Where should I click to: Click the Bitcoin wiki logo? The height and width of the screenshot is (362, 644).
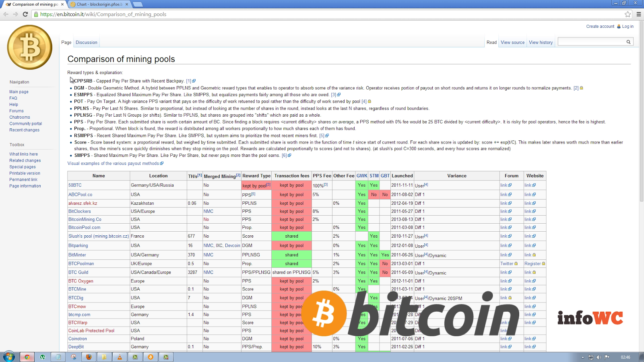pyautogui.click(x=29, y=47)
